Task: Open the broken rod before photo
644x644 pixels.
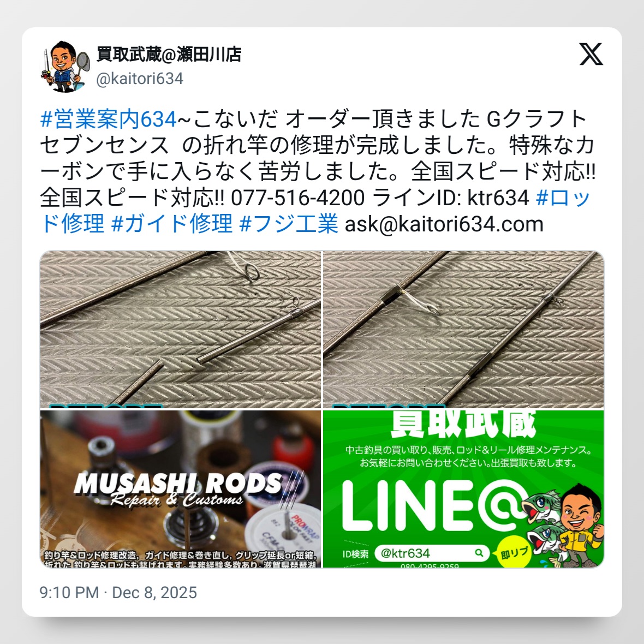Action: click(180, 330)
